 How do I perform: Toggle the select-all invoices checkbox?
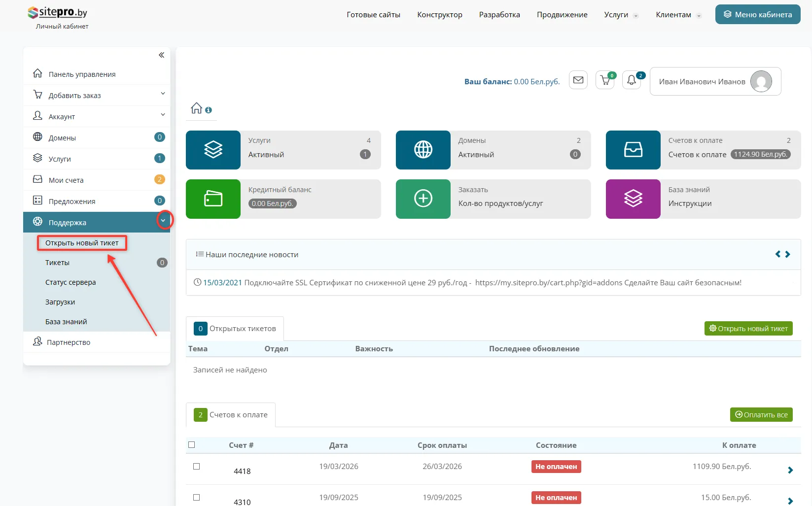coord(192,445)
